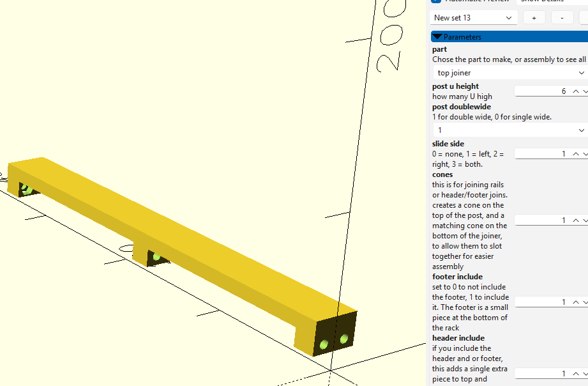588x386 pixels.
Task: Click the 'how many U high' description
Action: pyautogui.click(x=462, y=96)
